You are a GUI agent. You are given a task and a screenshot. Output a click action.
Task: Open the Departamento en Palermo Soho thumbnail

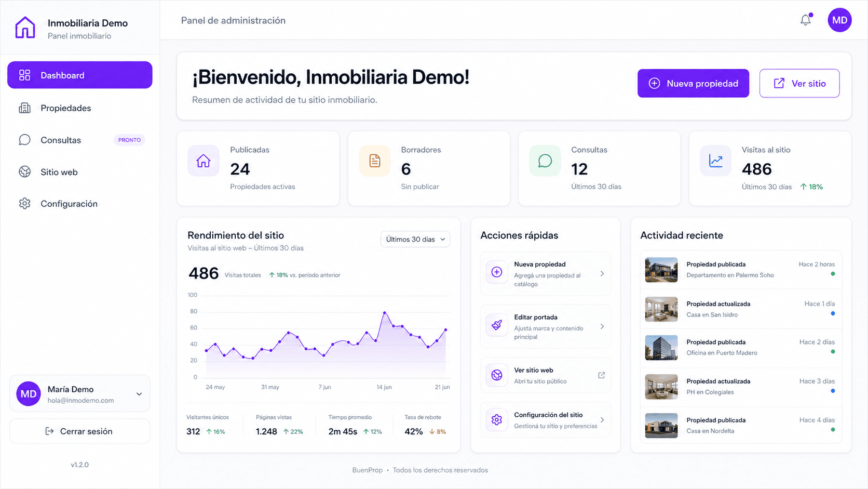click(x=660, y=270)
